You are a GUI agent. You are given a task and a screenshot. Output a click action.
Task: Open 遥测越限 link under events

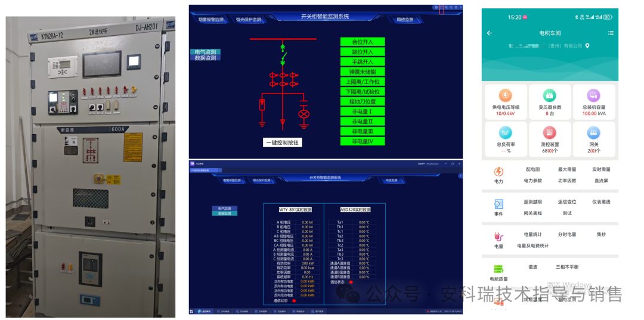click(x=532, y=202)
